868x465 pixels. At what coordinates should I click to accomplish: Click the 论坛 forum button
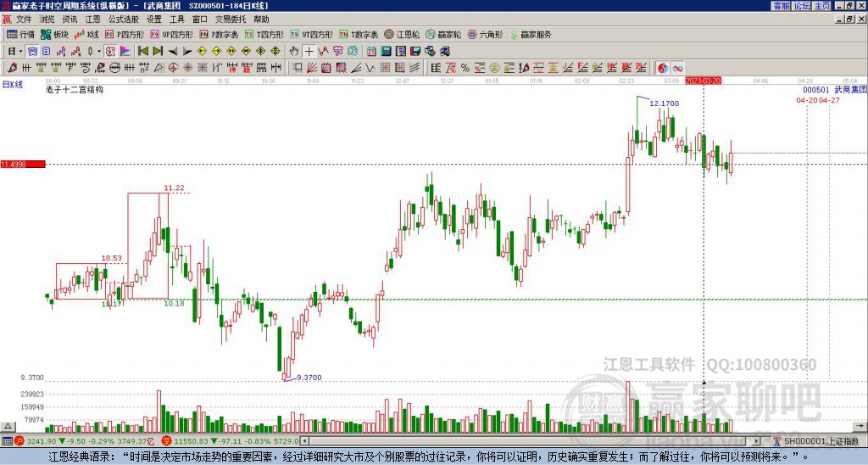point(801,6)
